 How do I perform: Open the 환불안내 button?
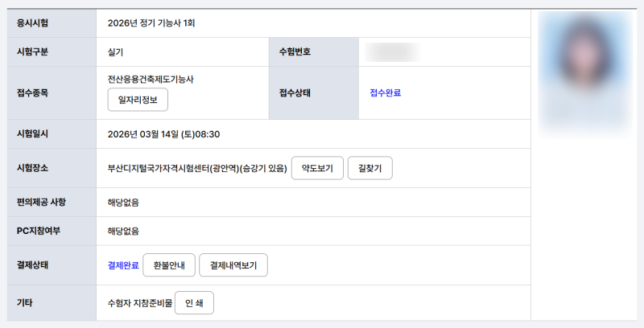pos(169,265)
